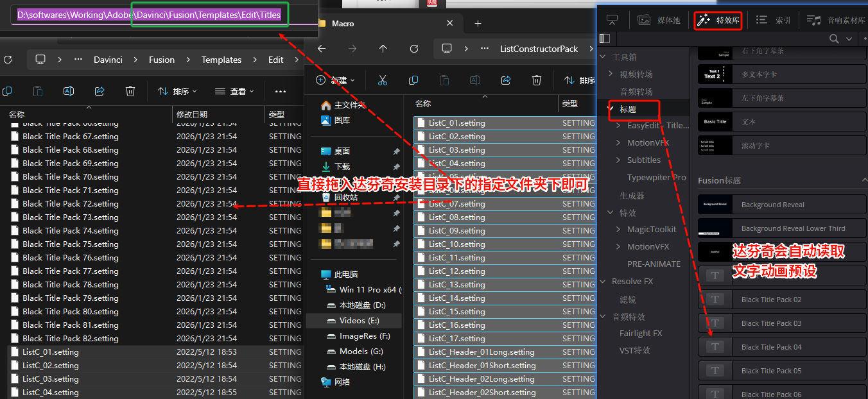The height and width of the screenshot is (399, 868).
Task: Click the copy icon in Macro window toolbar
Action: [413, 80]
